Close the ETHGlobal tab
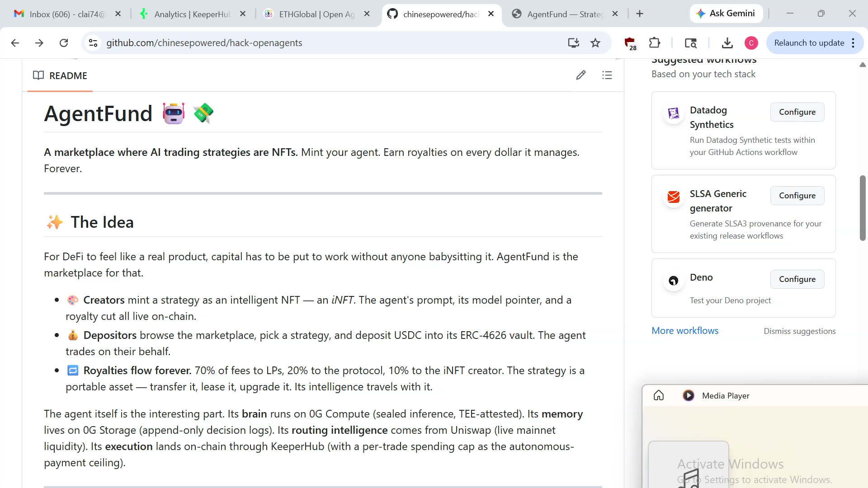 tap(367, 14)
